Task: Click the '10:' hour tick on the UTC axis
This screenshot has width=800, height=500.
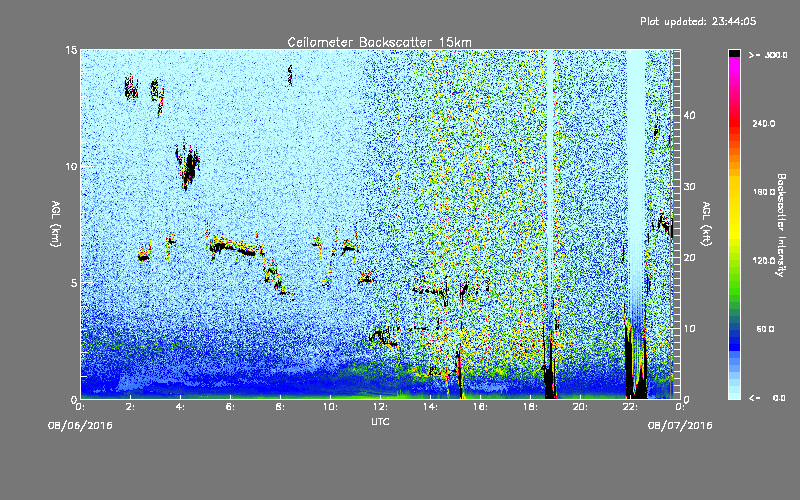Action: [331, 407]
